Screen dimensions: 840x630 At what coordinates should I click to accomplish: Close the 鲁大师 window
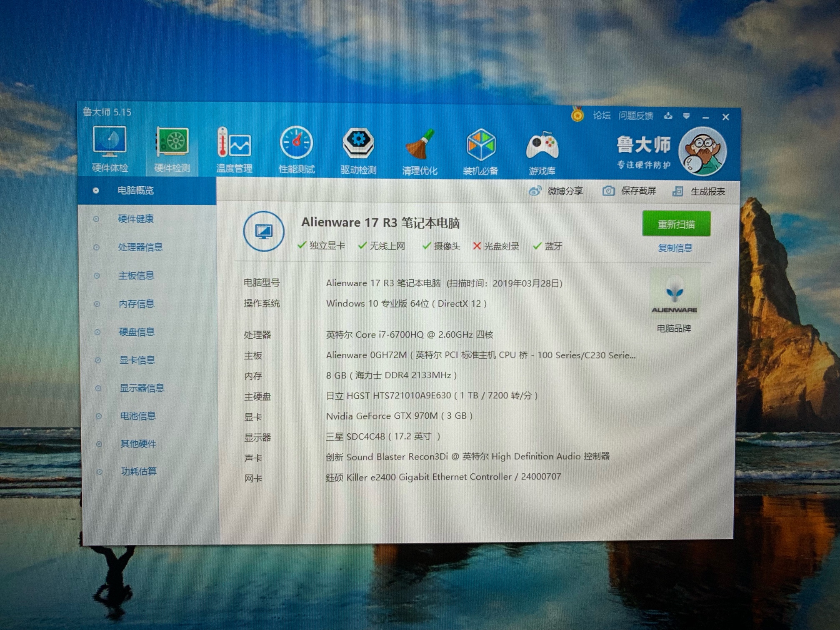tap(725, 117)
